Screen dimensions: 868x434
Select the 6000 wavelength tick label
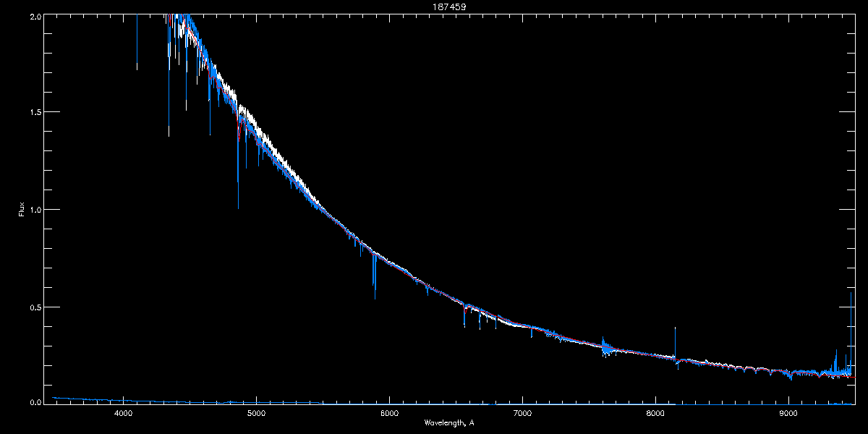click(x=389, y=413)
